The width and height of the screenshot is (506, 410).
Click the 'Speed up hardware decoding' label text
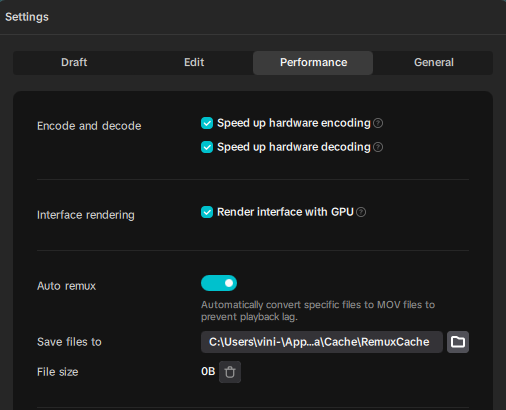294,147
